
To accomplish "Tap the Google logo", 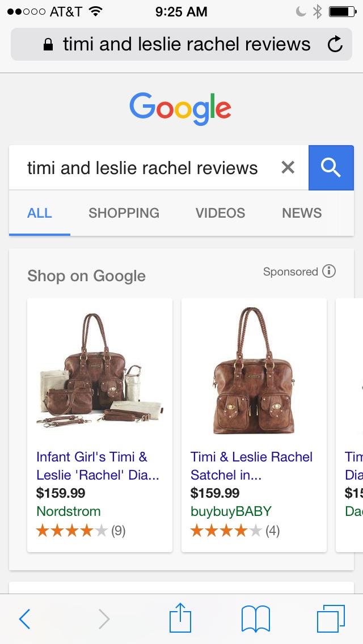I will pos(180,108).
